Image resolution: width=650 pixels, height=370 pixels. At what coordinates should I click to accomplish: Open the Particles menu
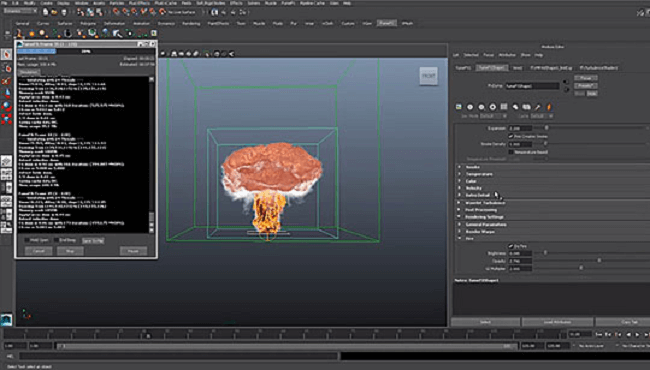(116, 3)
